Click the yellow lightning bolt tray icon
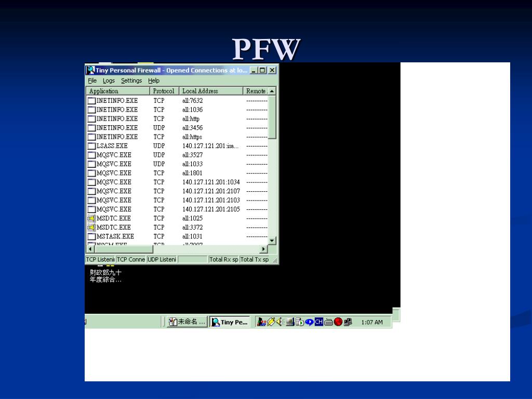The height and width of the screenshot is (399, 532). (271, 322)
